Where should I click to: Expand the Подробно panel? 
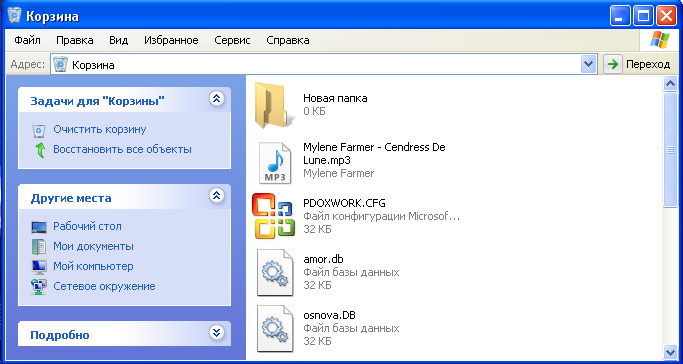216,333
